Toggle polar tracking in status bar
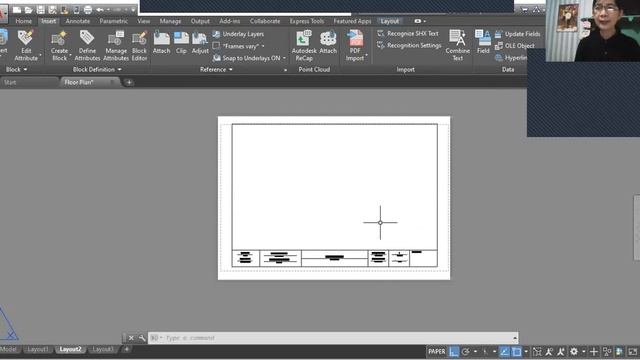The image size is (640, 360). 466,351
